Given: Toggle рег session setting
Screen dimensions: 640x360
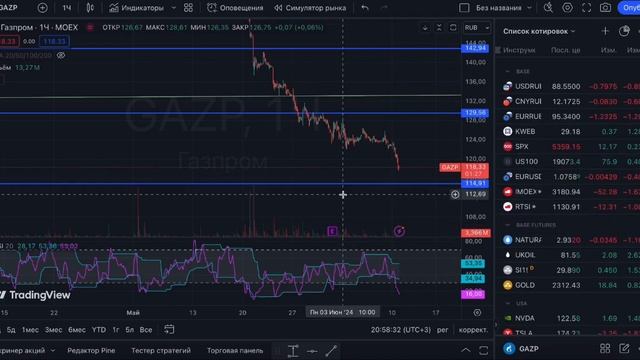Looking at the screenshot, I should [442, 330].
